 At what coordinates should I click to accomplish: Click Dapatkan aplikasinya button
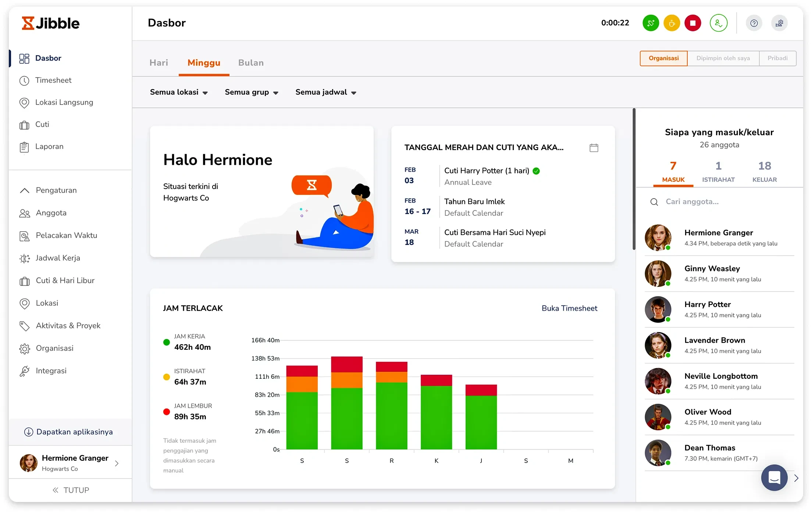69,432
